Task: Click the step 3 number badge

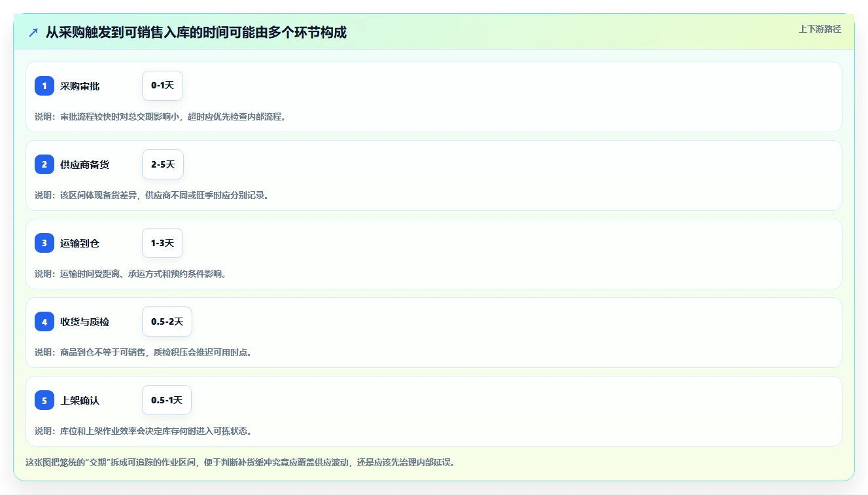Action: point(44,243)
